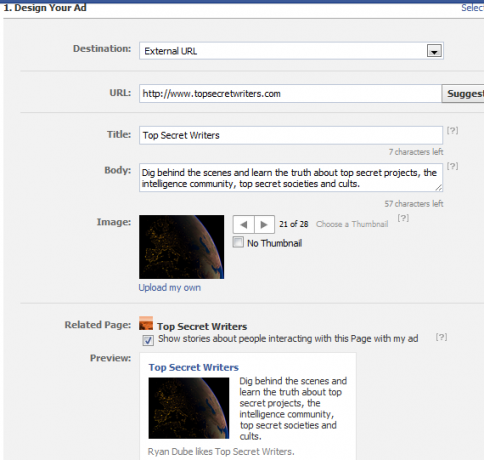The height and width of the screenshot is (460, 484).
Task: Click the Select link at top right
Action: click(472, 8)
